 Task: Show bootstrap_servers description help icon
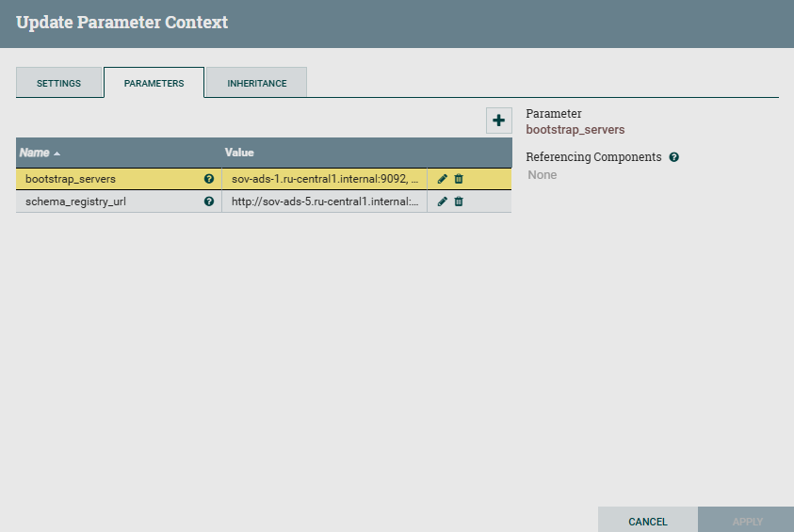click(x=209, y=179)
